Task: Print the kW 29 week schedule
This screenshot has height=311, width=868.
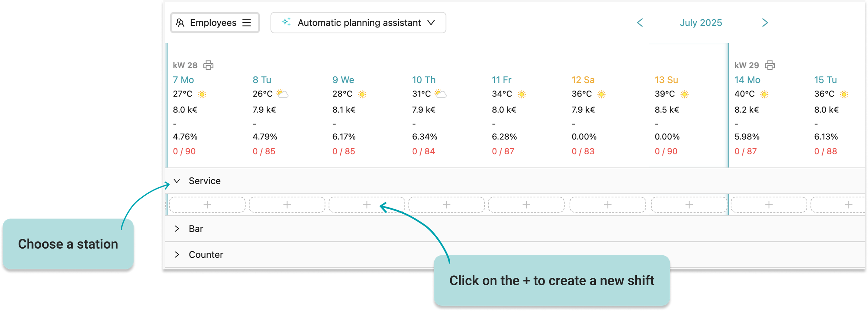Action: pos(770,65)
